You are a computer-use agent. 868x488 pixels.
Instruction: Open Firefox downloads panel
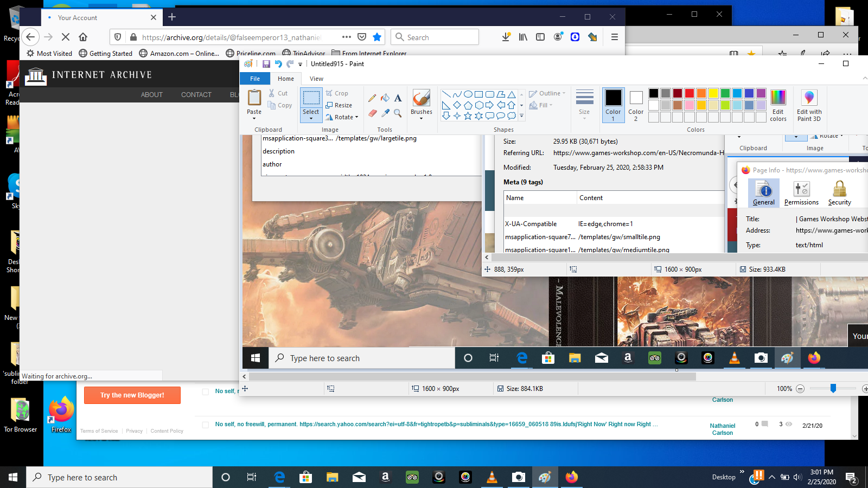point(506,37)
